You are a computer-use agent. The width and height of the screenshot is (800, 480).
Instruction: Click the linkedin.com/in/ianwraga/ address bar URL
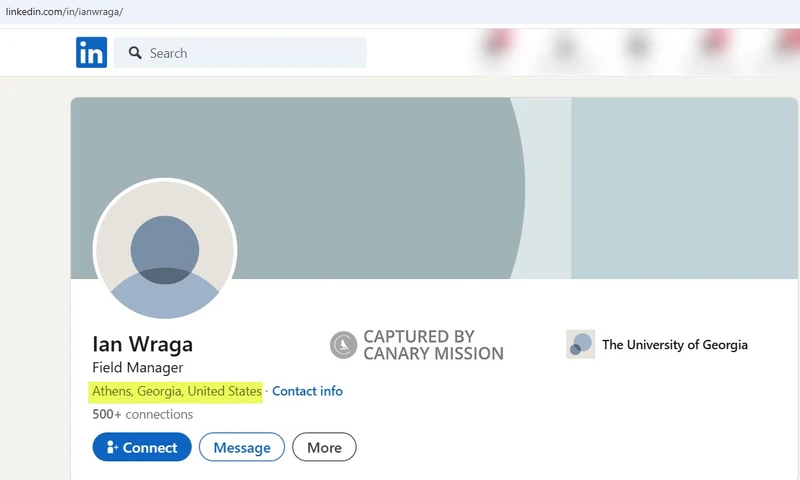click(64, 12)
